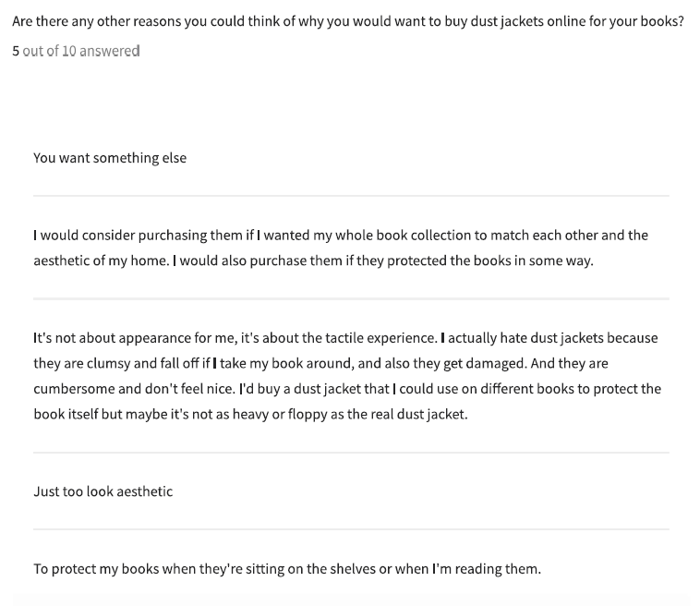Click the divider above "Just too look aesthetic"
This screenshot has width=700, height=606.
(351, 453)
